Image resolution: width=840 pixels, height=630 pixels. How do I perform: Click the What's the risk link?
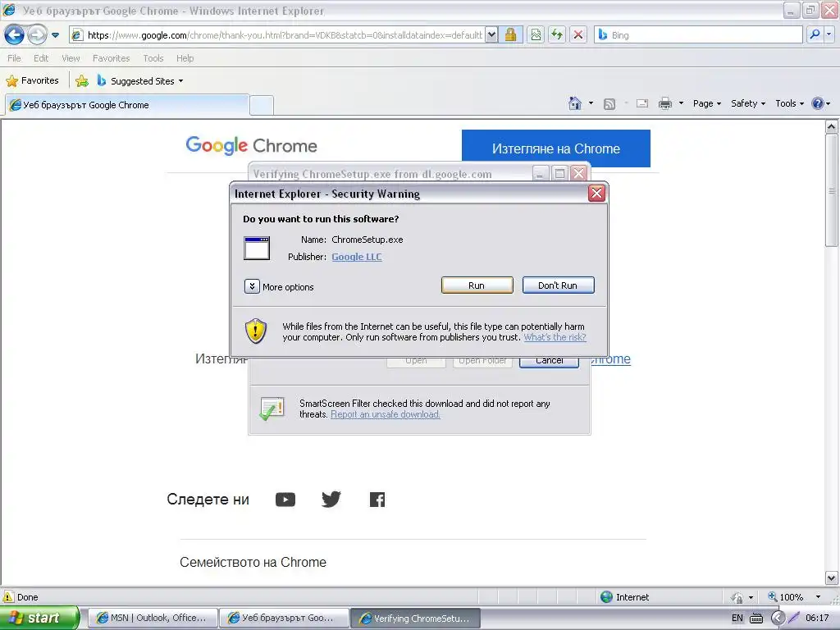[555, 337]
